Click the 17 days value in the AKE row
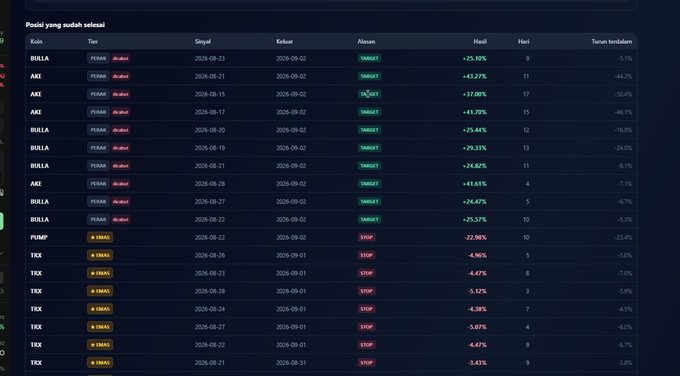This screenshot has height=376, width=680. [526, 94]
